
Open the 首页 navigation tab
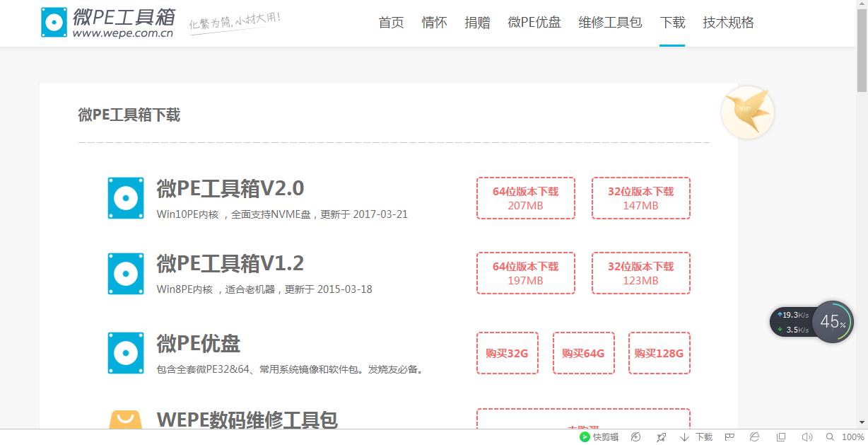point(391,23)
